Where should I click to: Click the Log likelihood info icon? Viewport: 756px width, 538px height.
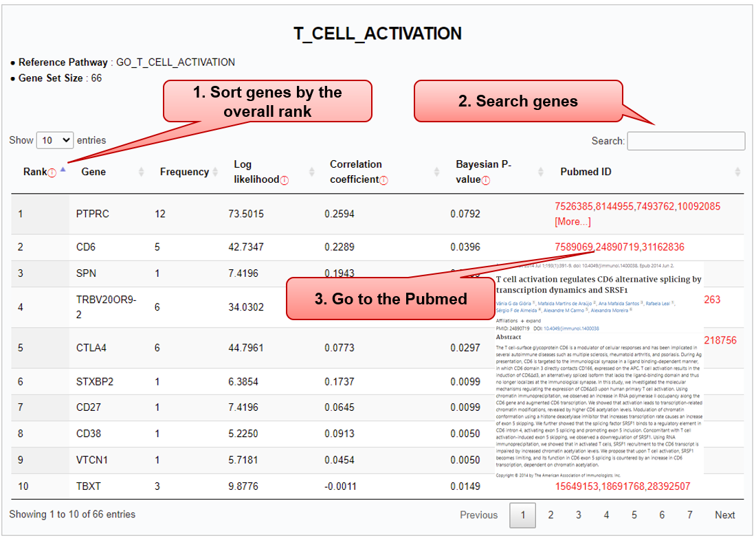284,180
